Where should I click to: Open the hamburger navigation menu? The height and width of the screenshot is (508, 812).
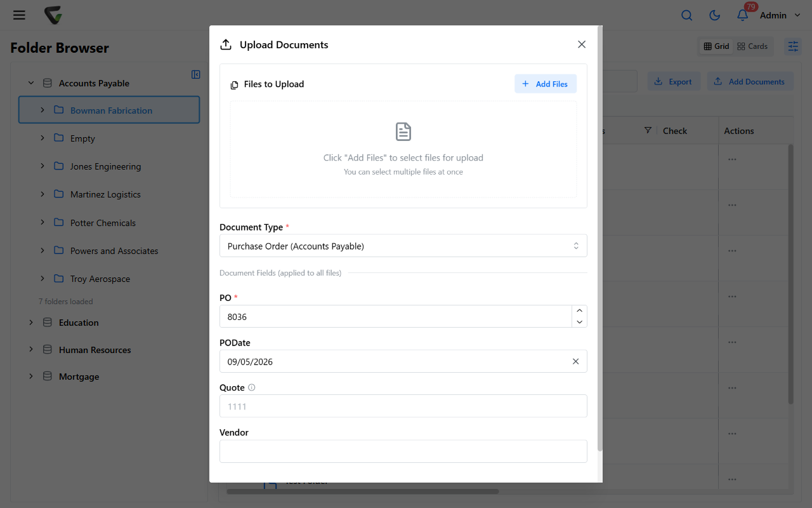[x=19, y=15]
